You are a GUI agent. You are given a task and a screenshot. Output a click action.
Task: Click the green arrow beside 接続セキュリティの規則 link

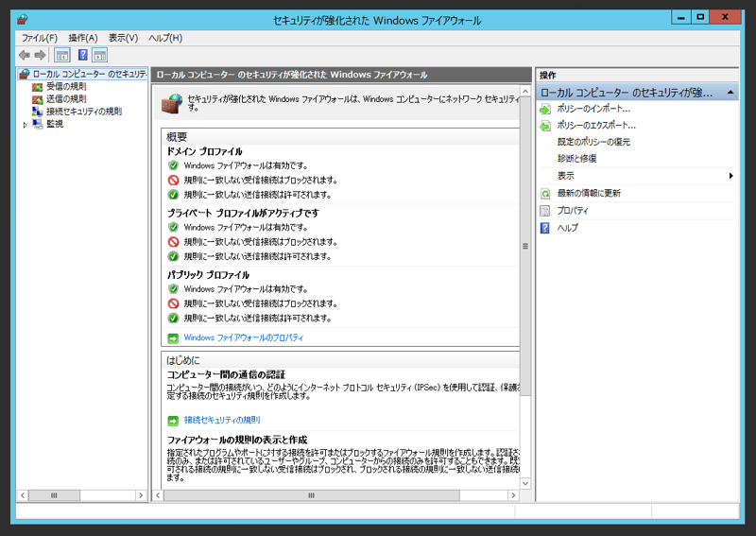click(x=173, y=421)
